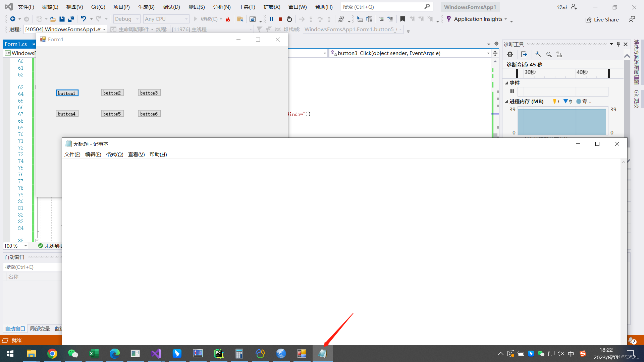The height and width of the screenshot is (362, 644).
Task: Click the PyCharm icon in taskbar
Action: (x=219, y=354)
